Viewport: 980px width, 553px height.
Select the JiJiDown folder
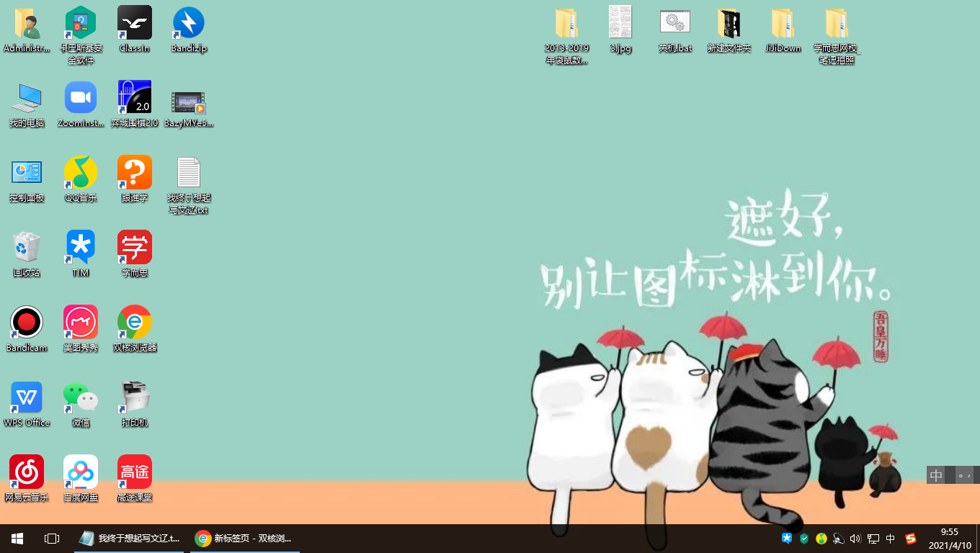tap(783, 30)
